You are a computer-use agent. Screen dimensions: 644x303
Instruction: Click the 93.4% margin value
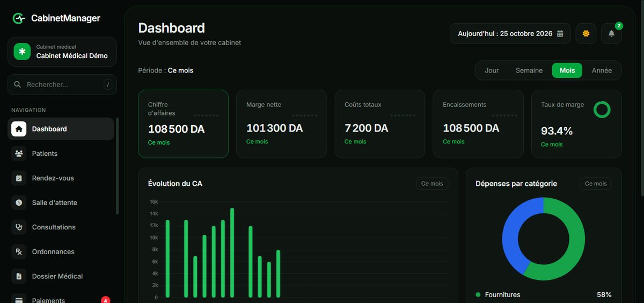pyautogui.click(x=557, y=131)
